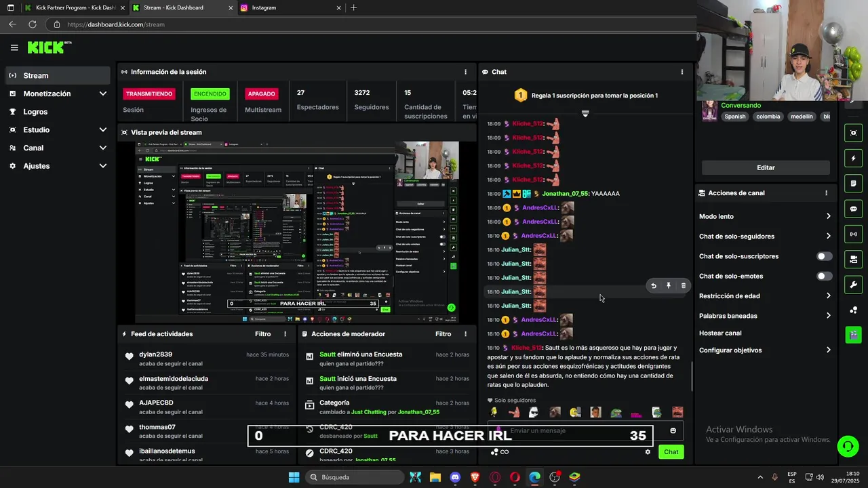The height and width of the screenshot is (488, 868).
Task: Expand Configurar objetivos settings
Action: click(765, 350)
